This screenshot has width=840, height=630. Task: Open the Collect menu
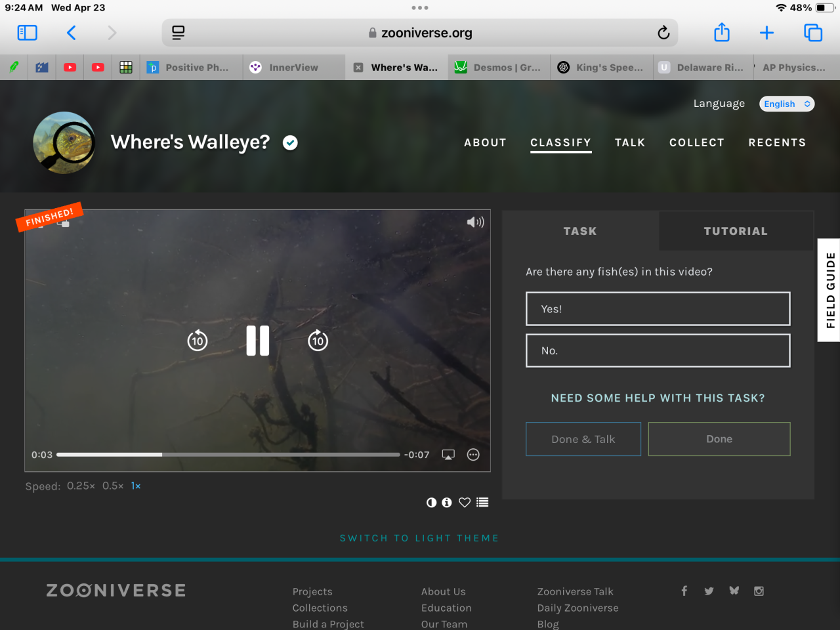[697, 142]
